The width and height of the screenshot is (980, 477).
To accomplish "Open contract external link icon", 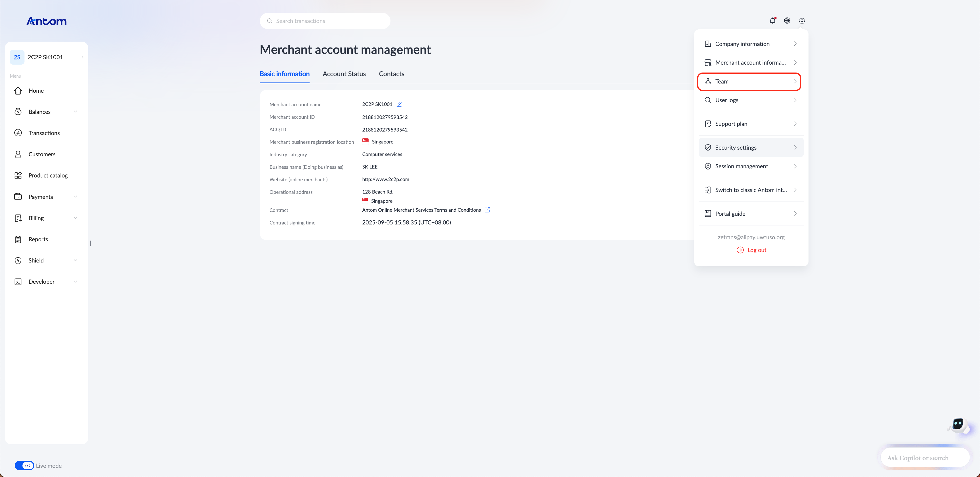I will [x=487, y=210].
